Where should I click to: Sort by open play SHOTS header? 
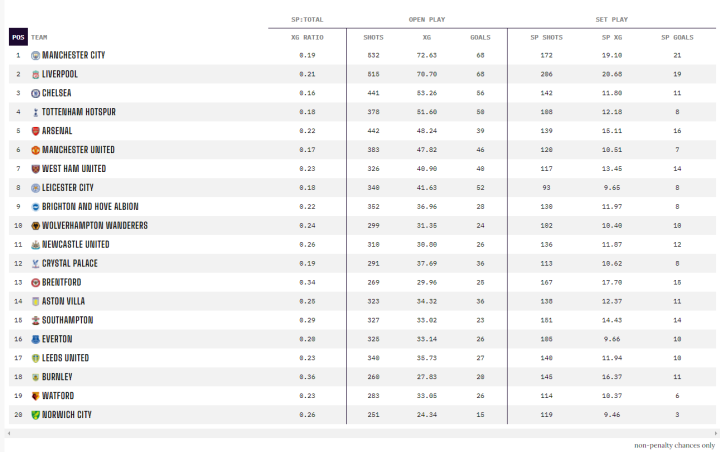click(373, 37)
